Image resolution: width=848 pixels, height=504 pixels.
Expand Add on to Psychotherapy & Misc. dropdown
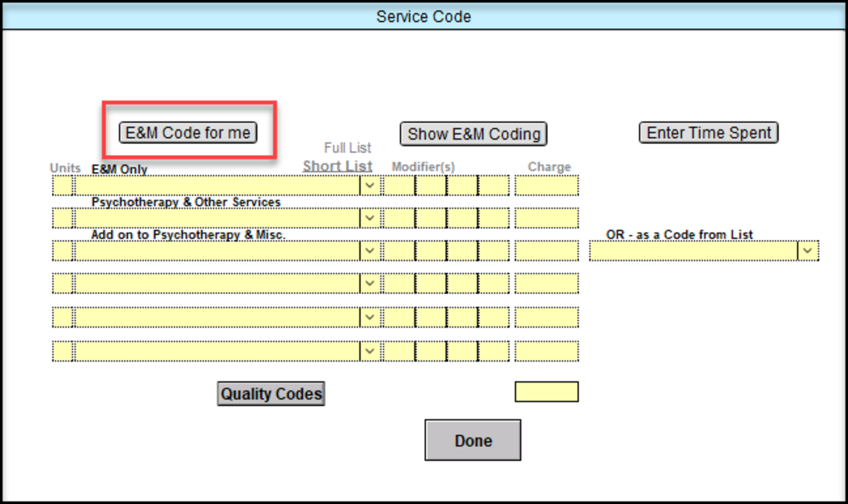370,251
